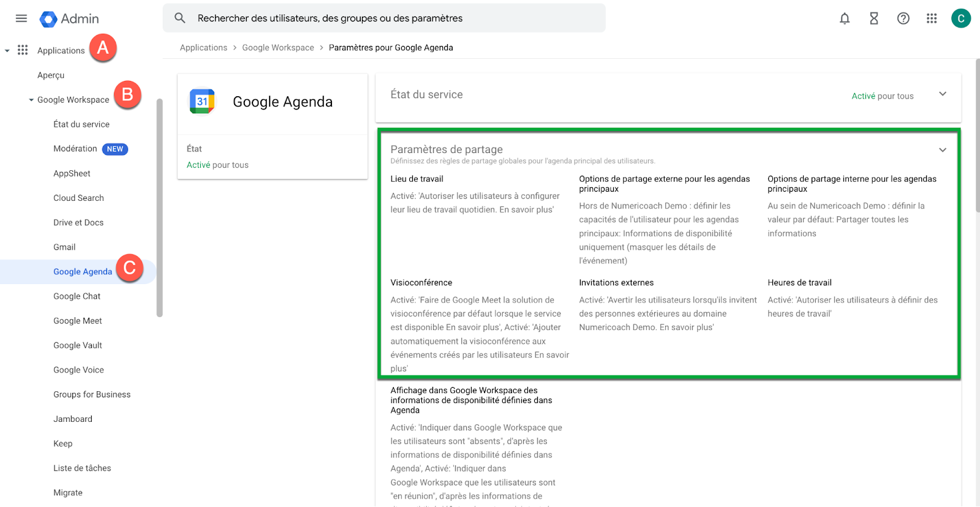This screenshot has width=980, height=507.
Task: Open the help question mark icon
Action: (903, 18)
